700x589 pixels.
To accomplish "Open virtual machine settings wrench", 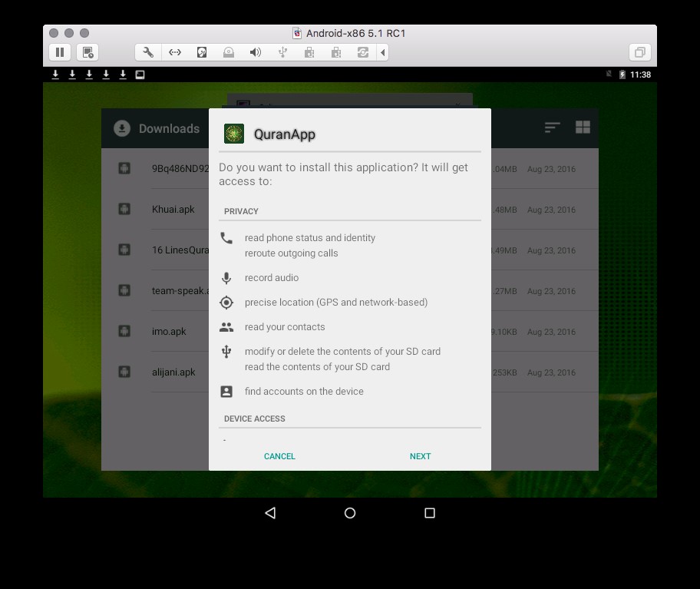I will tap(148, 52).
